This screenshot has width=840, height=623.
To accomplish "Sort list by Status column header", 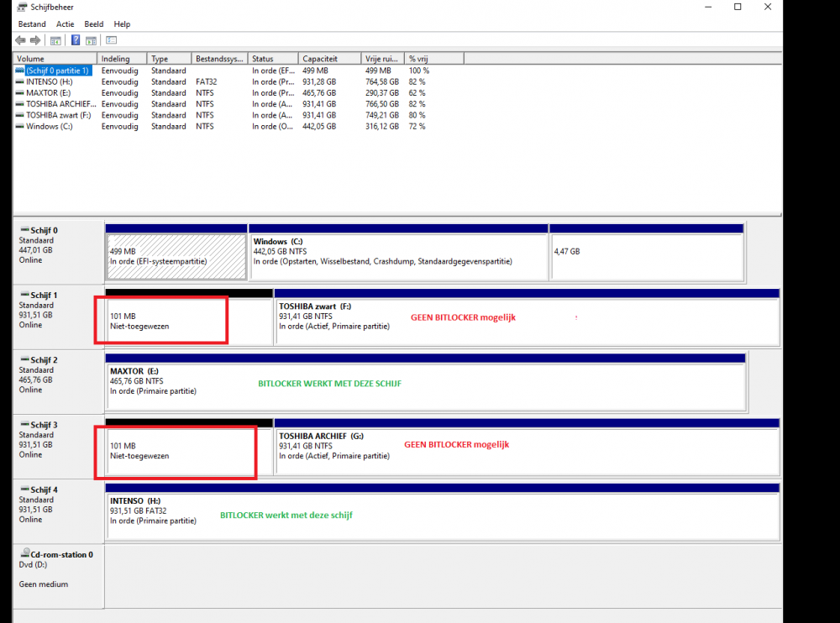I will pos(273,59).
